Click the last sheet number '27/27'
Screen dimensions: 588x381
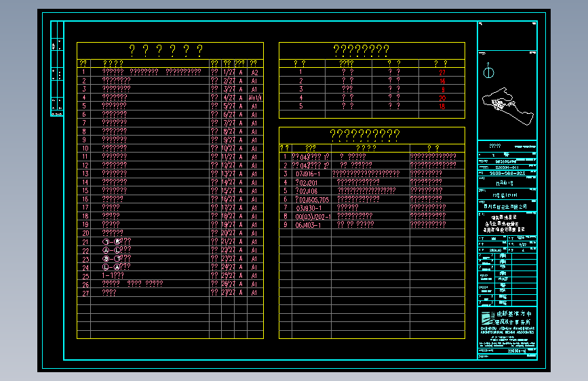pyautogui.click(x=228, y=292)
